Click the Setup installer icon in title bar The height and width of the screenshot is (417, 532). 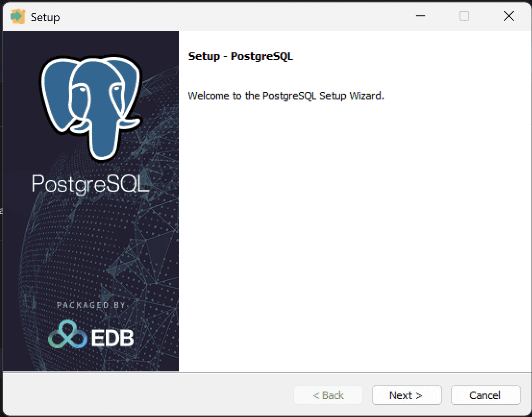tap(18, 17)
